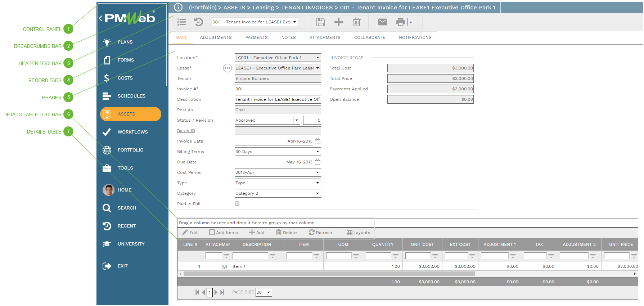Click the Add Items button
The image size is (644, 306).
click(224, 233)
